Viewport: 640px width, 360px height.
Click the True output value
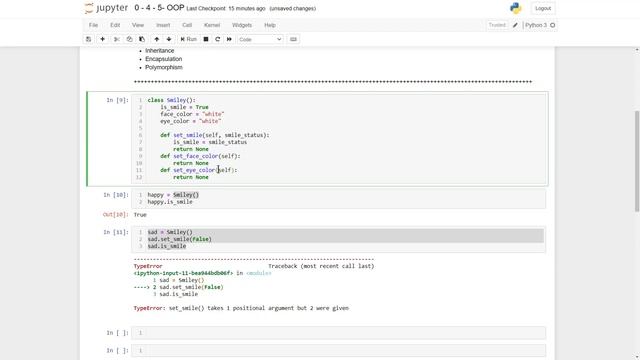pos(140,215)
